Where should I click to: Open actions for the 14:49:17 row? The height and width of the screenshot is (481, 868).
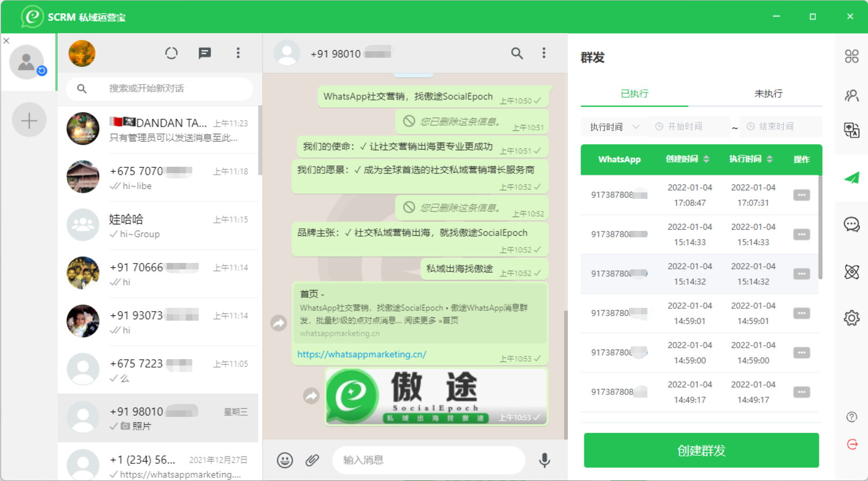[801, 392]
